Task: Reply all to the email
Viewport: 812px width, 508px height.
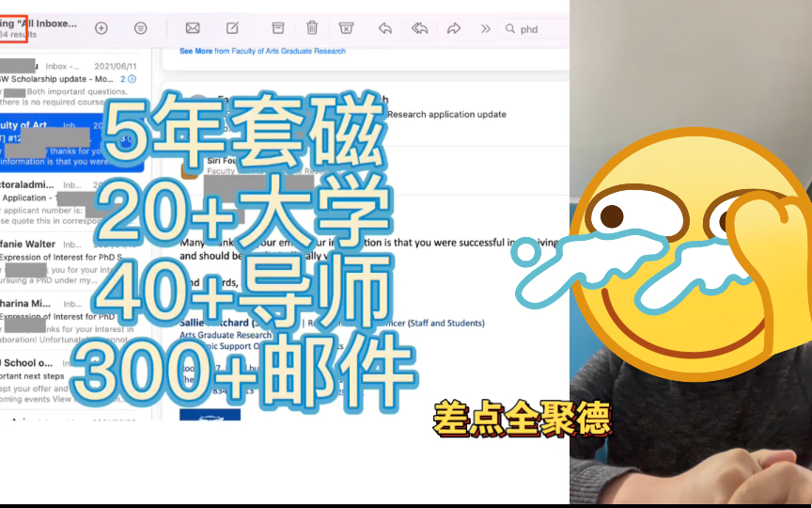Action: point(419,28)
